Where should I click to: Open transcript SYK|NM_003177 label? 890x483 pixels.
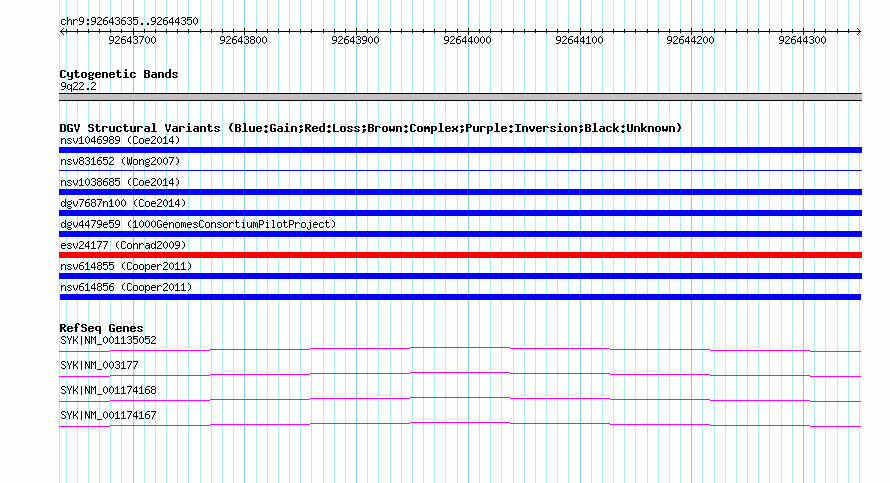(99, 366)
